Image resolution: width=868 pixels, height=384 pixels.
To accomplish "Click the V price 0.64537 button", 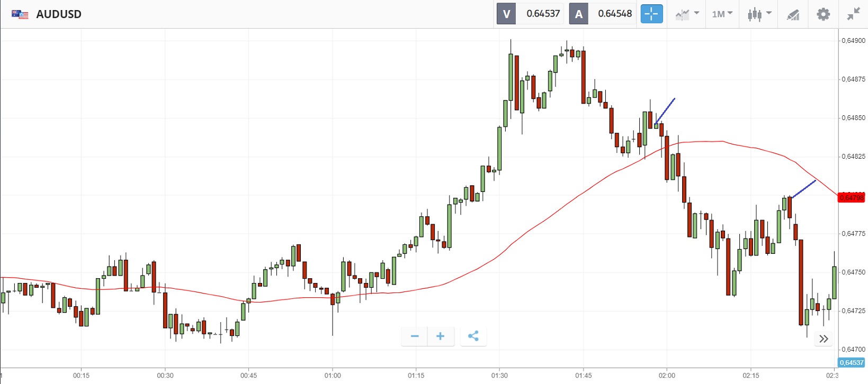I will pos(531,14).
